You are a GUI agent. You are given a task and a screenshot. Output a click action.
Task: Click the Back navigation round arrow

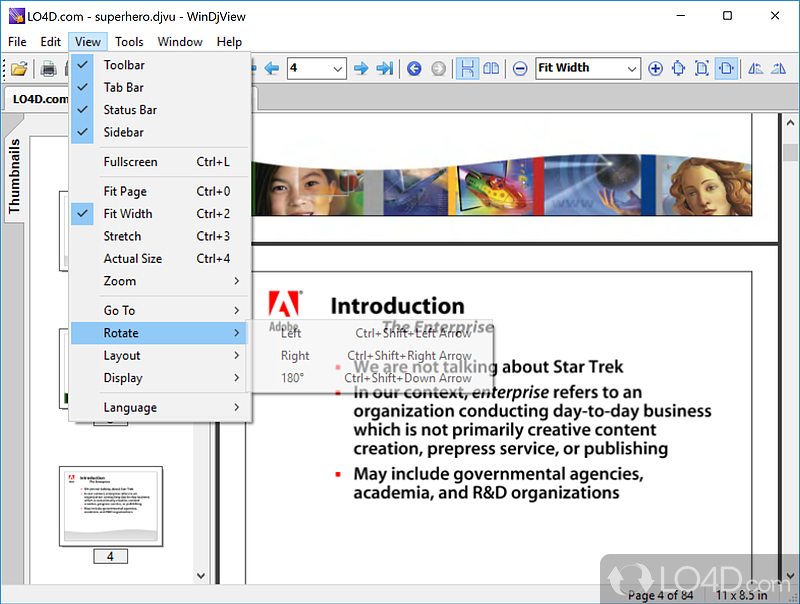(414, 68)
